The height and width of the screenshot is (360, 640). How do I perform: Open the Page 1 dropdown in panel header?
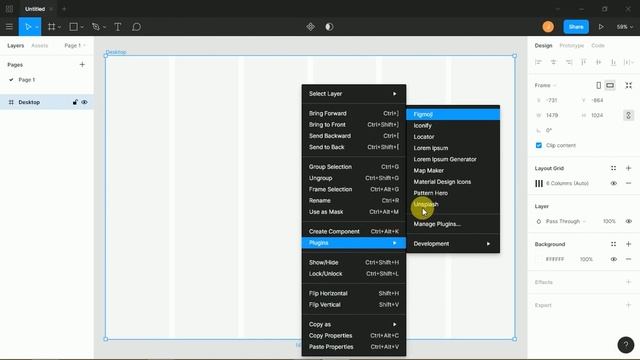pos(75,45)
